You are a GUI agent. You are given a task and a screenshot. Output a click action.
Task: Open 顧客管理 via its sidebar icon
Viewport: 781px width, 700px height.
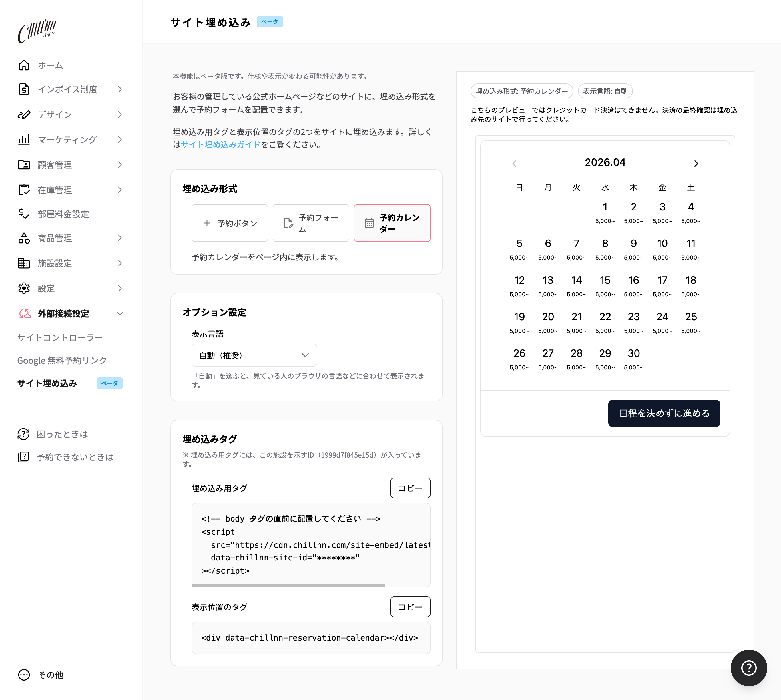24,165
